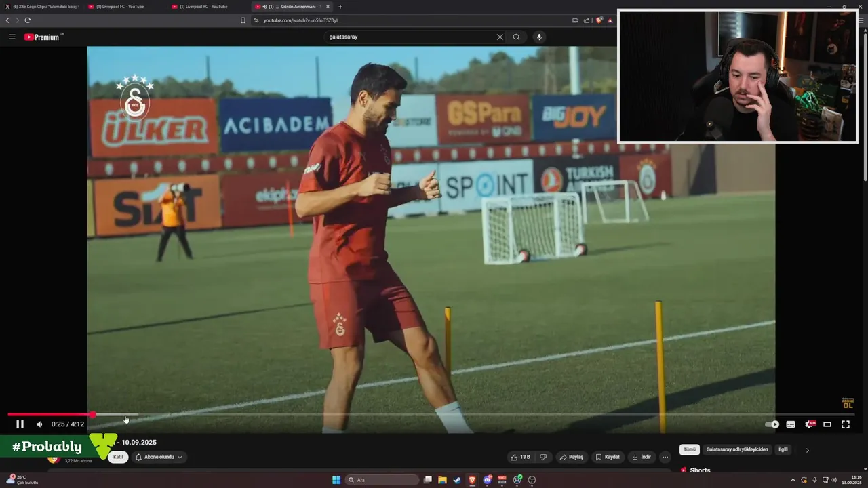Open the YouTube hamburger guide menu
Screen dimensions: 868x488
coord(12,37)
